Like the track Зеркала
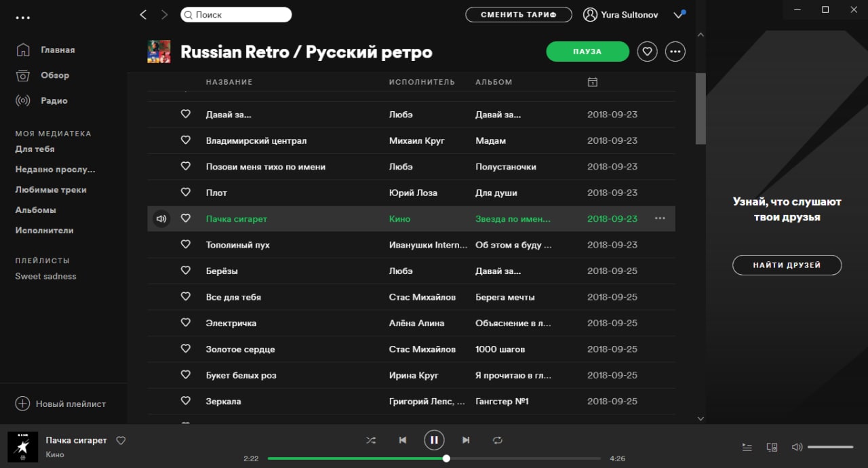 pyautogui.click(x=186, y=401)
